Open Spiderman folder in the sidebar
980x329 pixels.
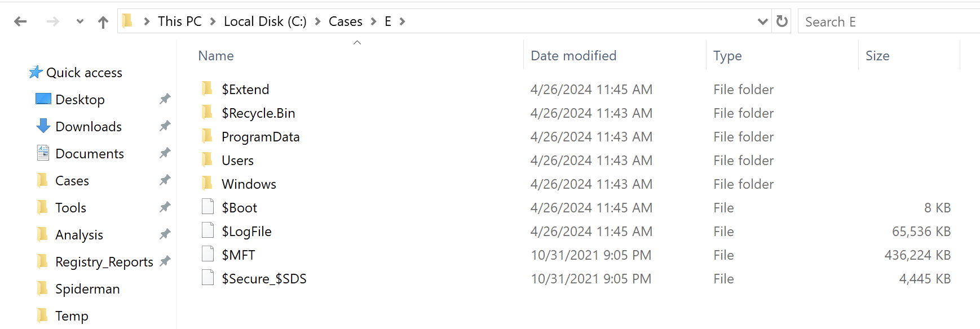87,289
